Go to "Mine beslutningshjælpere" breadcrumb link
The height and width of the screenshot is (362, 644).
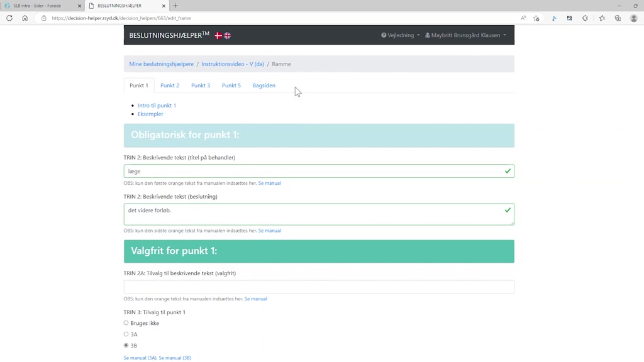pos(161,64)
